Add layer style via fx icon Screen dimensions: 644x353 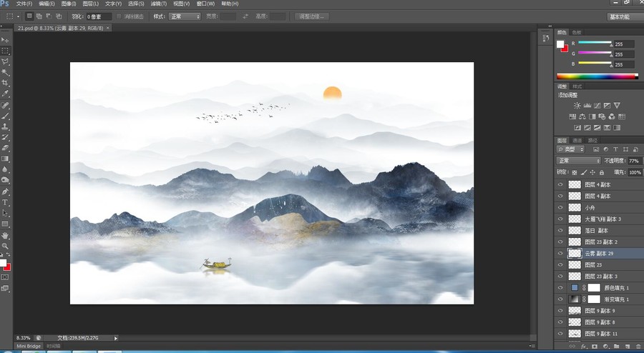583,347
